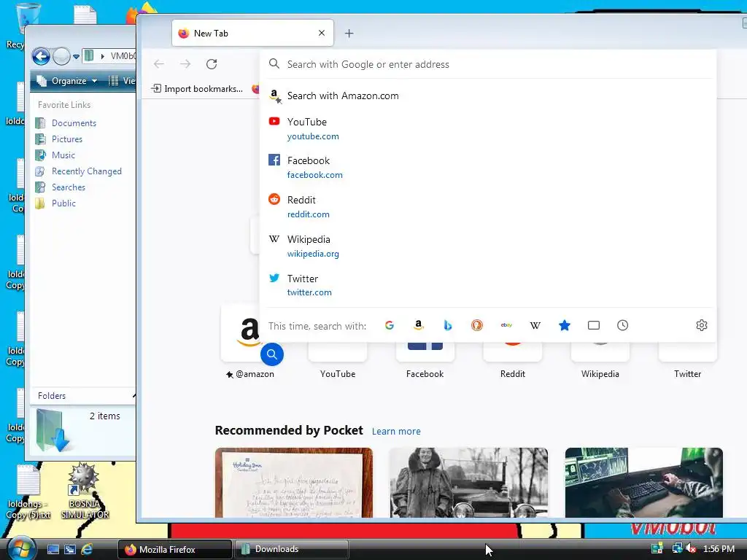Image resolution: width=747 pixels, height=560 pixels.
Task: Click the Firefox reload page icon
Action: (x=212, y=64)
